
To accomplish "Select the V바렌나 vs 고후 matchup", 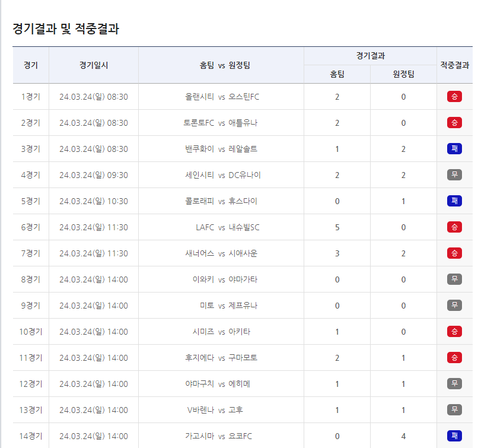I will (215, 409).
